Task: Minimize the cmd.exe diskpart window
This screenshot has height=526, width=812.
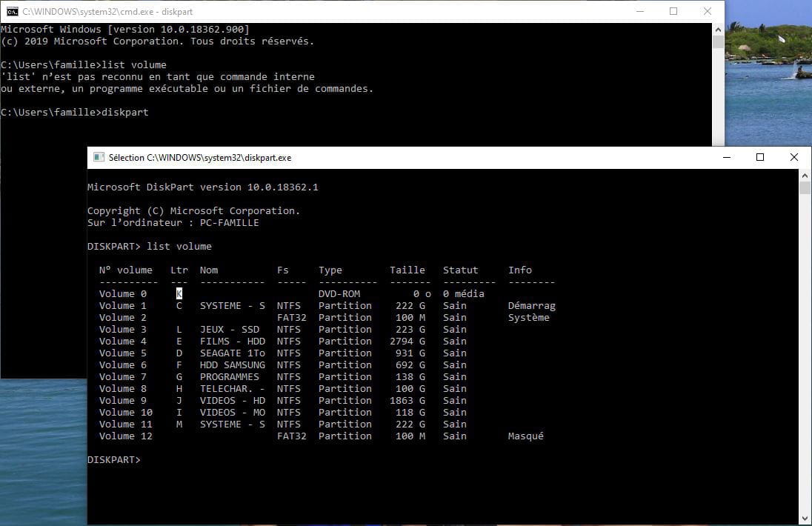Action: [640, 11]
